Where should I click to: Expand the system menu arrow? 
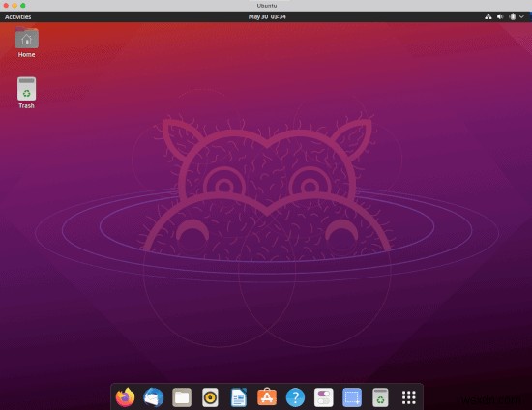521,16
